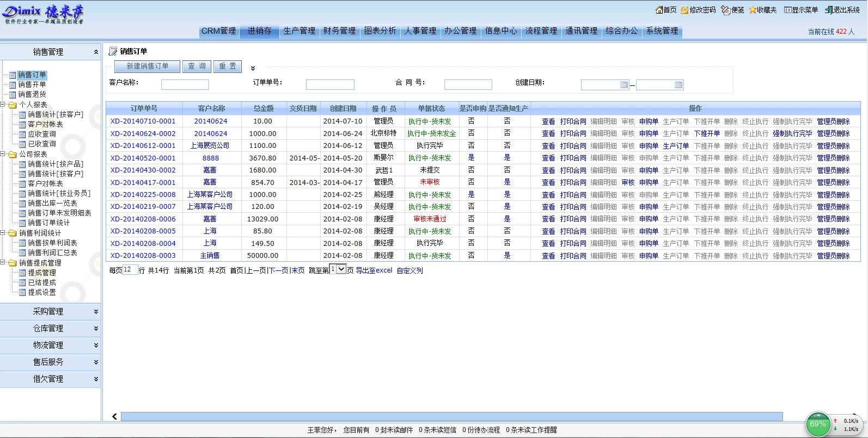This screenshot has width=868, height=438.
Task: Open the 便笺 notes icon
Action: [x=725, y=10]
